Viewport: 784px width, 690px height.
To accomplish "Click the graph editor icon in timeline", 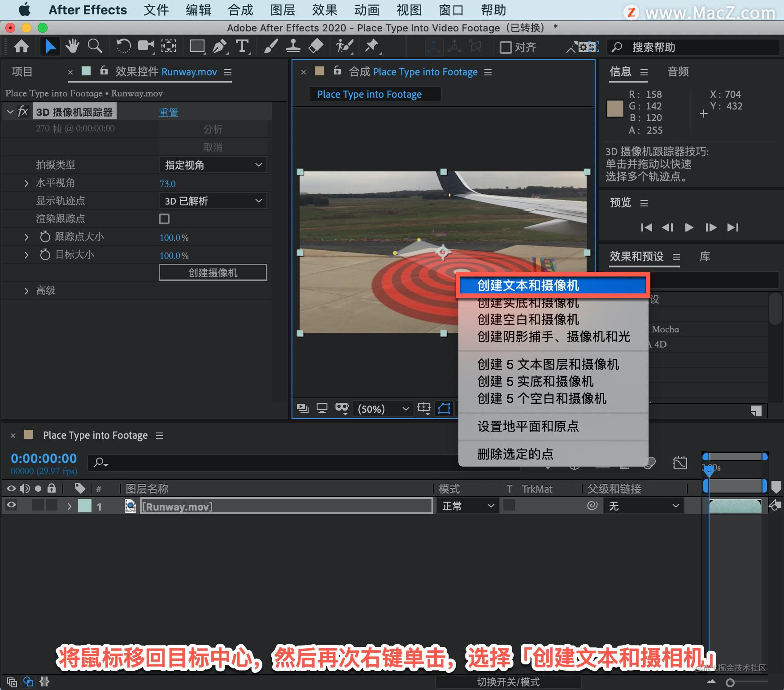I will (x=680, y=463).
